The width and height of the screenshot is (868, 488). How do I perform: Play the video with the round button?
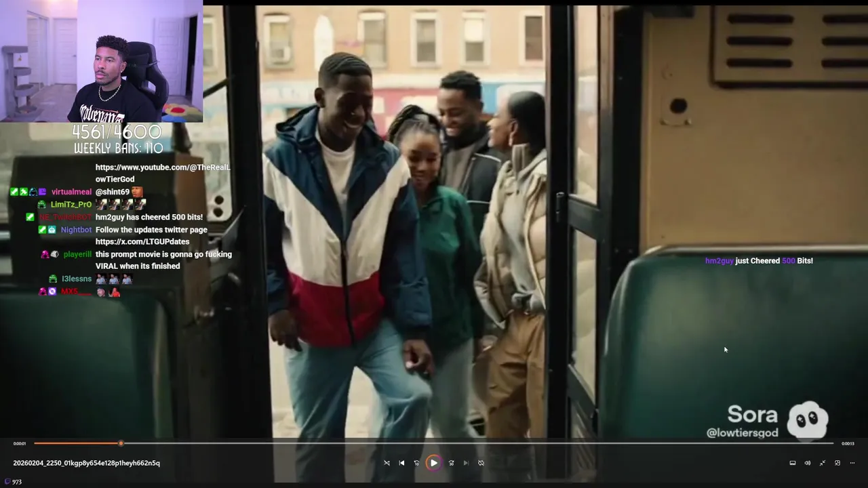point(433,463)
